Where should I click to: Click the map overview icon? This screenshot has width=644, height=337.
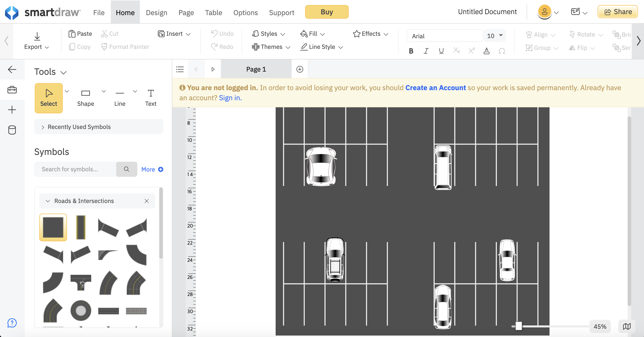627,326
